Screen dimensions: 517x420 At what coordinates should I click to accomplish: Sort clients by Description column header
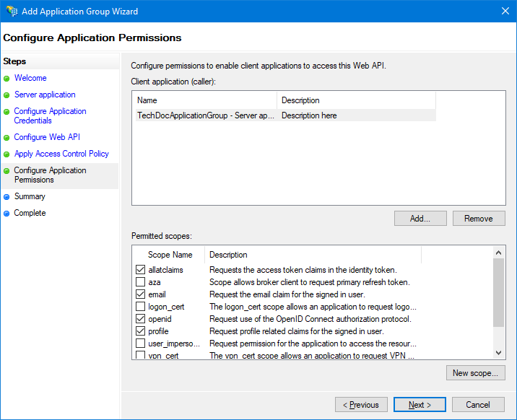[357, 100]
